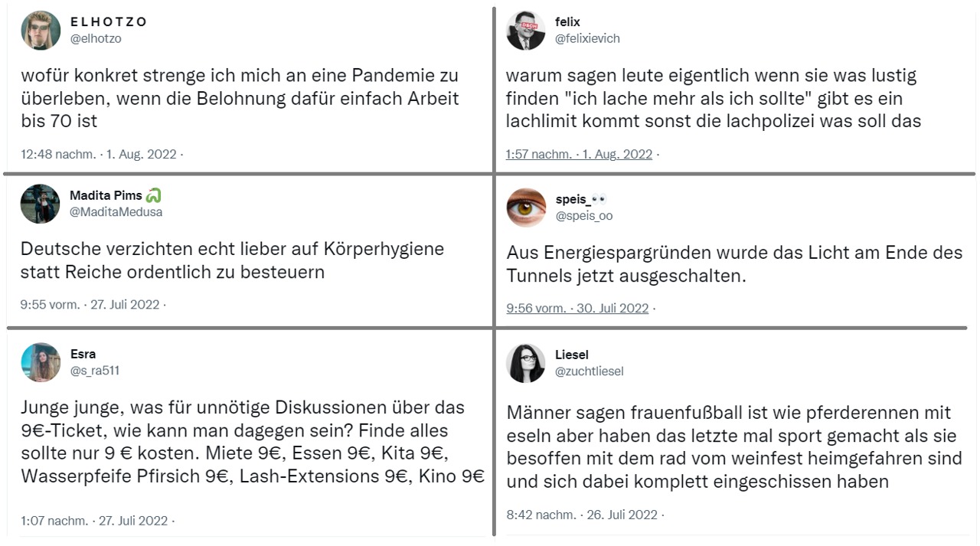Click the speis_ eye avatar
980x546 pixels.
526,208
